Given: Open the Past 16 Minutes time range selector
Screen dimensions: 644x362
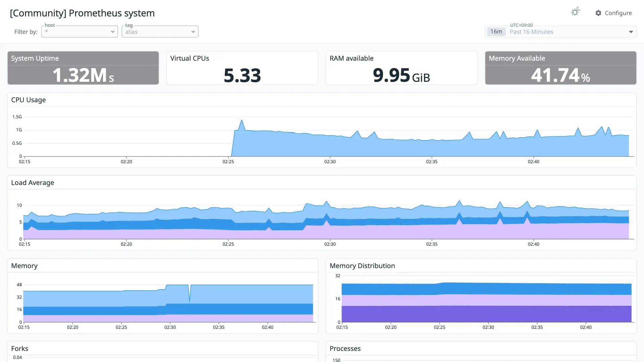Looking at the screenshot, I should coord(560,32).
